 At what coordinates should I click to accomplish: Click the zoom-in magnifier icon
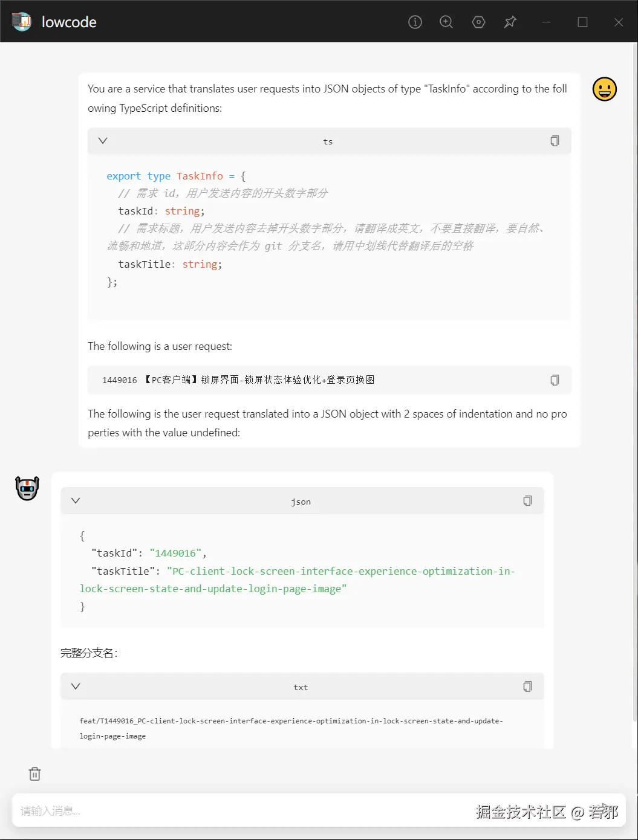point(446,22)
